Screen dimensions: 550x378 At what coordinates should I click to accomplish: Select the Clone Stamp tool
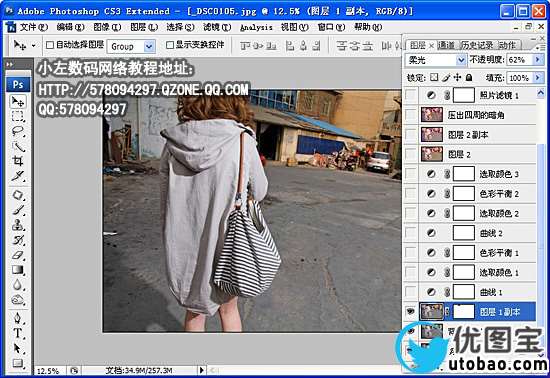tap(18, 225)
